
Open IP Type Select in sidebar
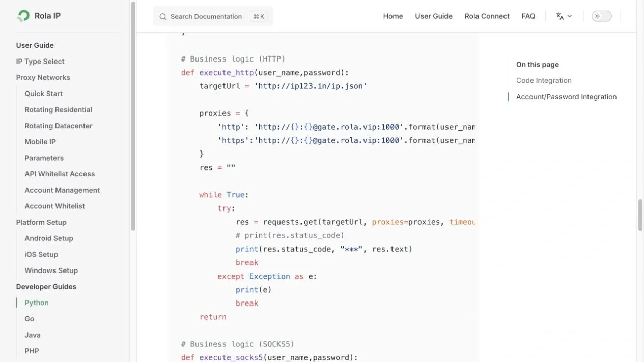click(40, 62)
